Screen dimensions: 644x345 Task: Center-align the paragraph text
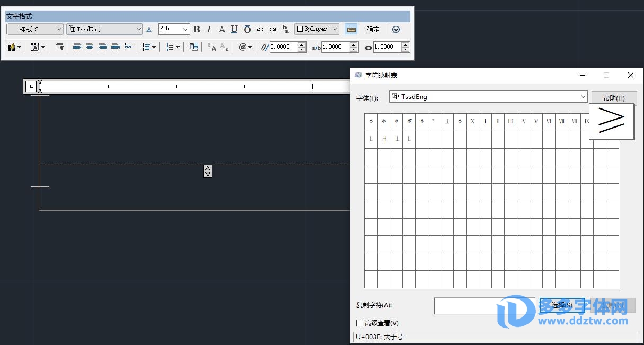click(x=90, y=47)
